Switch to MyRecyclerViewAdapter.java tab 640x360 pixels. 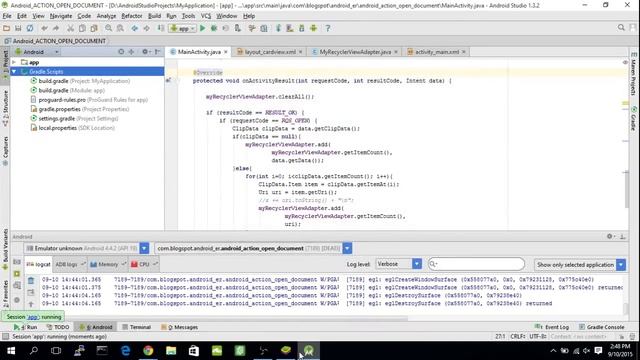[x=355, y=52]
